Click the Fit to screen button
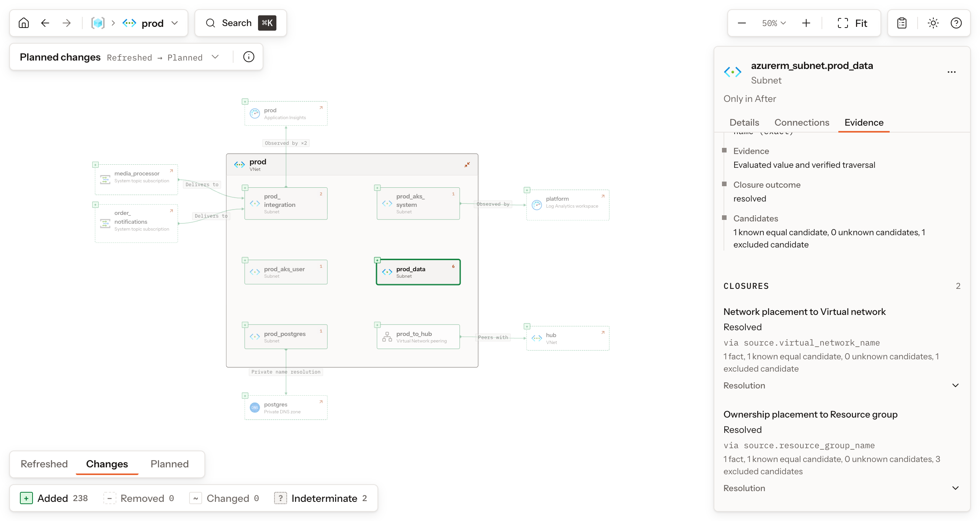The width and height of the screenshot is (980, 521). pos(852,23)
